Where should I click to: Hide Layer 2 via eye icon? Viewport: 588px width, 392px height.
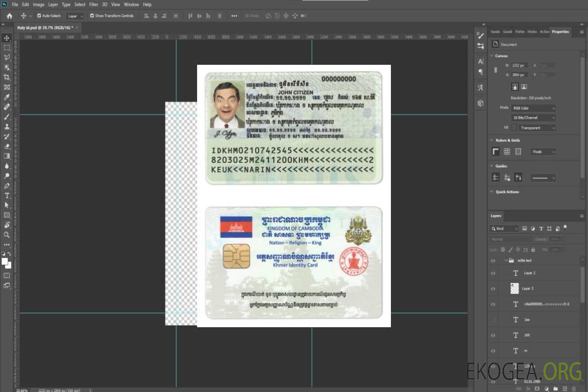click(x=493, y=273)
